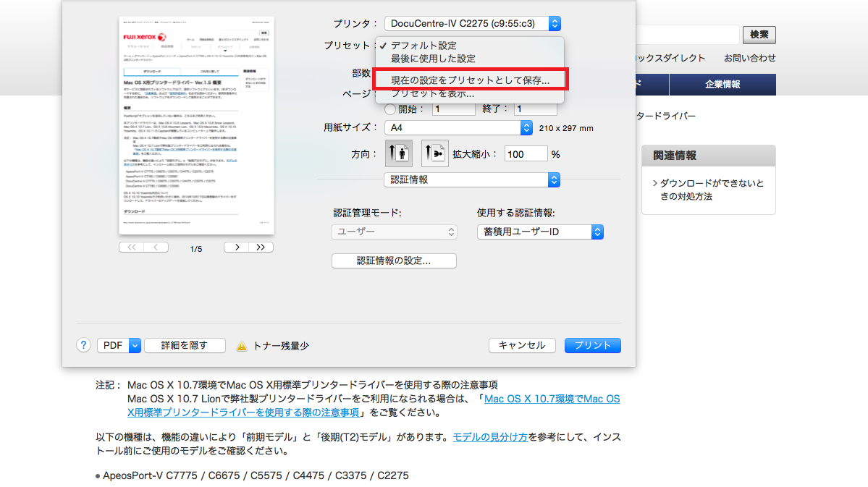
Task: Select the 開始 page range radio button
Action: (390, 109)
